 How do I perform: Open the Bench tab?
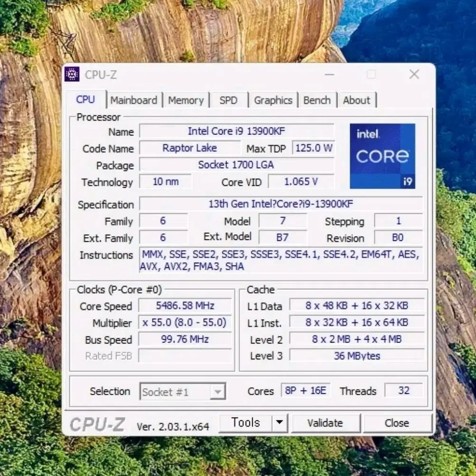tap(317, 100)
